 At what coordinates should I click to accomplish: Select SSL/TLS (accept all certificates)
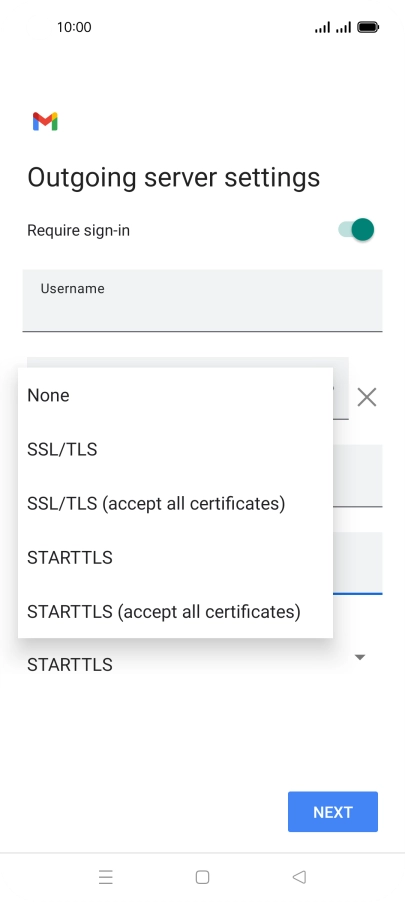pyautogui.click(x=175, y=503)
